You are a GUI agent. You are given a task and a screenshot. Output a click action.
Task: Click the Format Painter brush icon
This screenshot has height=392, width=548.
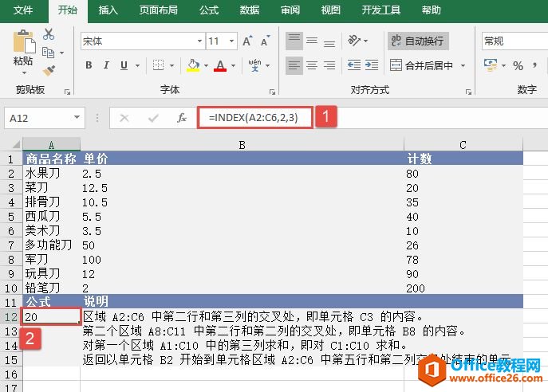click(x=49, y=70)
